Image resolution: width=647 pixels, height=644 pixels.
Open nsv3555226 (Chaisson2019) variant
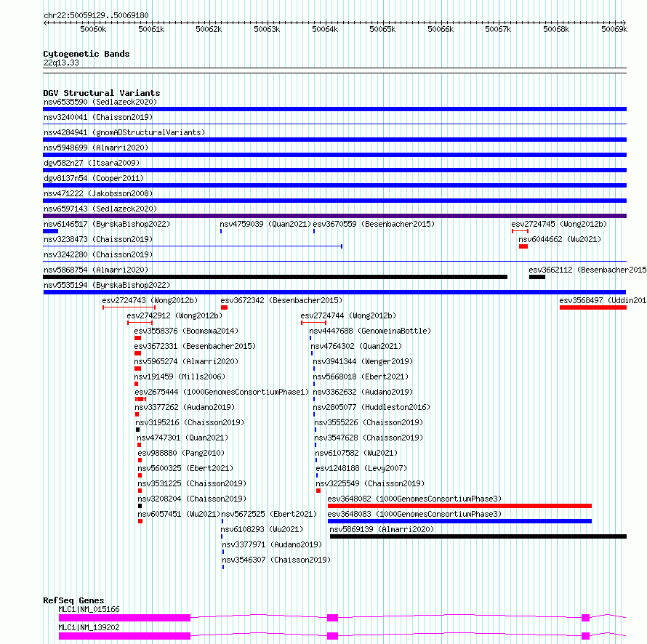pos(369,422)
